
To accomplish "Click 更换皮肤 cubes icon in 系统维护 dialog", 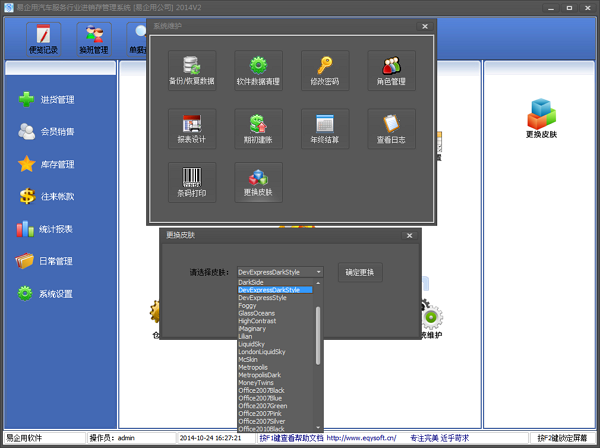I will pyautogui.click(x=258, y=182).
